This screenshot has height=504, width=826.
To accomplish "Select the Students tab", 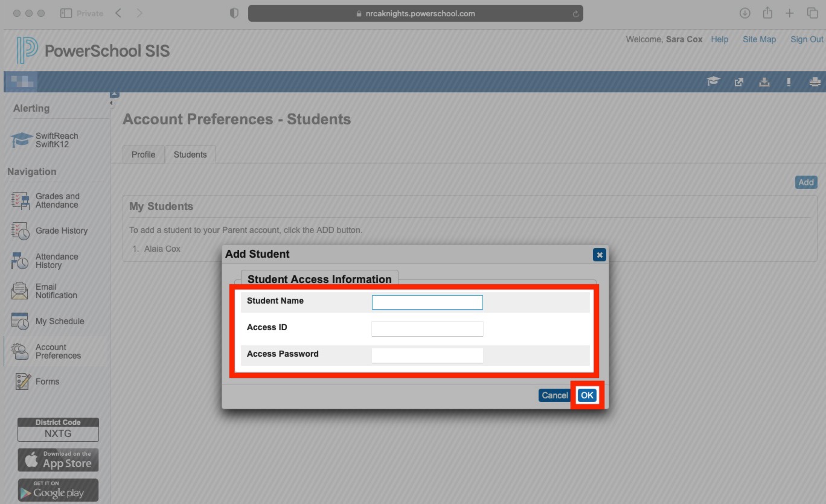I will (x=190, y=154).
